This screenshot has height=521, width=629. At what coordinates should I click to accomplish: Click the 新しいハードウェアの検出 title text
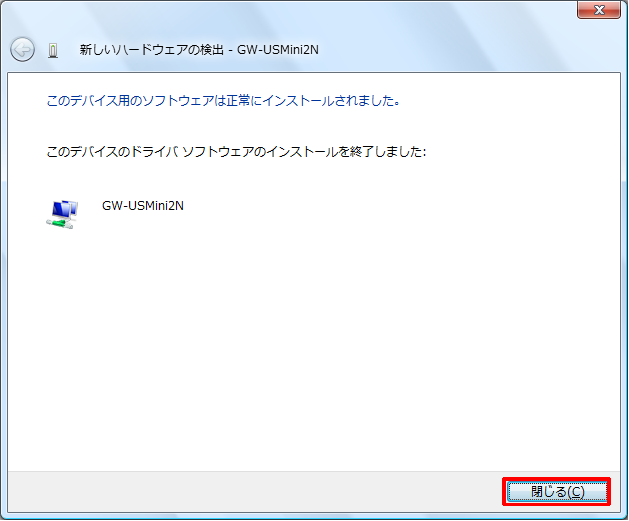pos(152,50)
